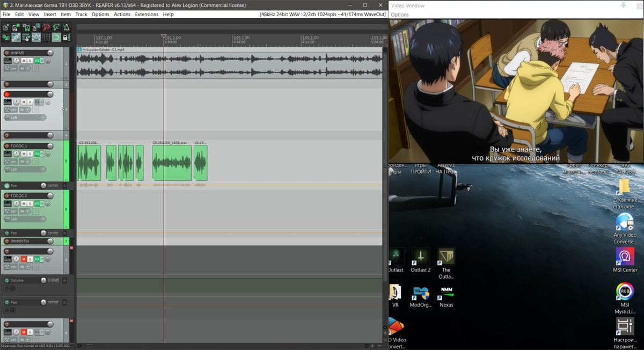Solo the АНИМЕ track
This screenshot has width=644, height=350.
pos(30,61)
